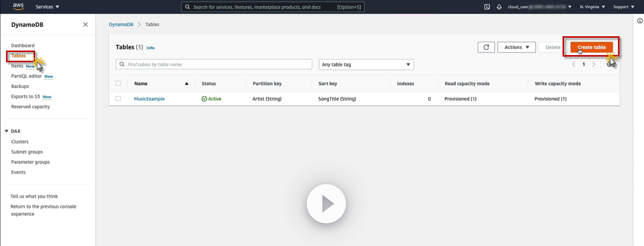Open Reserved capacity in sidebar

(30, 107)
